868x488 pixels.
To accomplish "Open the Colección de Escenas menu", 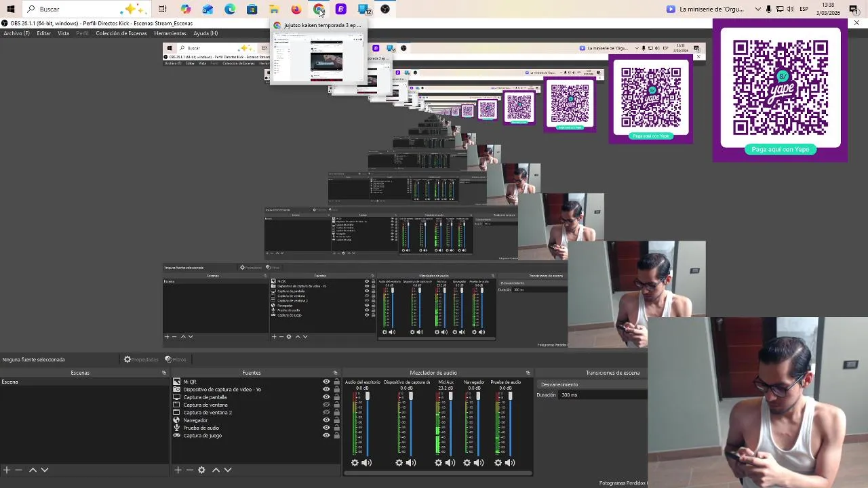I will click(121, 33).
